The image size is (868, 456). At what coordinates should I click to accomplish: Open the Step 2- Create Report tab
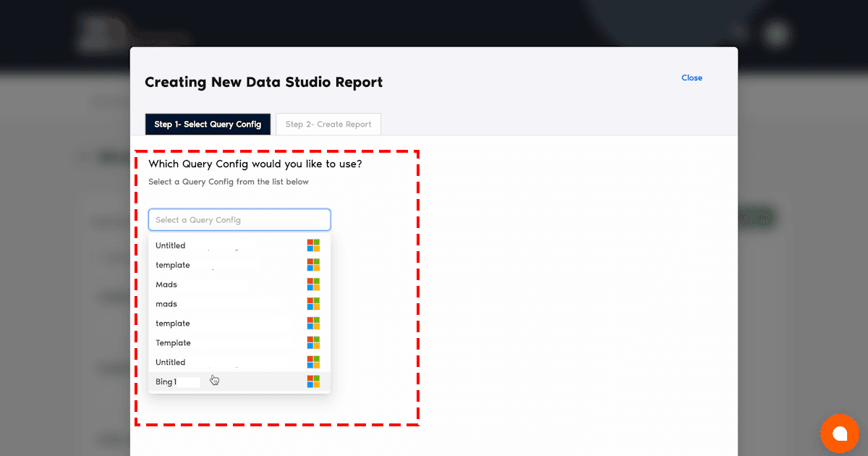point(328,124)
